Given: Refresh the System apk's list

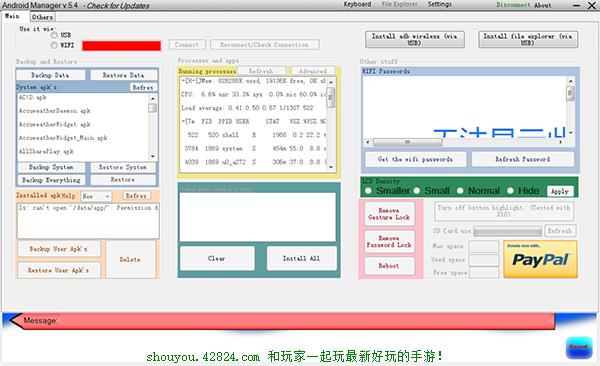Looking at the screenshot, I should (x=143, y=87).
